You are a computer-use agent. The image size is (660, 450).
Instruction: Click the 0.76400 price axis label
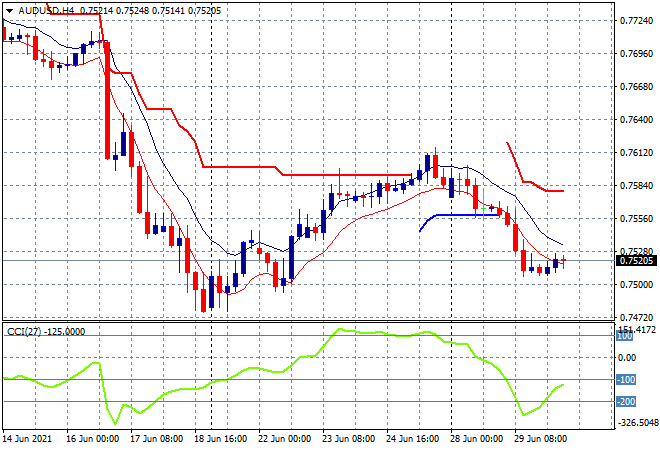(637, 120)
